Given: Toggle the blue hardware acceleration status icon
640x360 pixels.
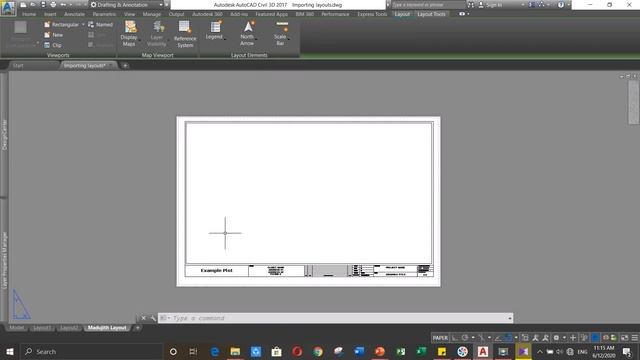Looking at the screenshot, I should 595,338.
